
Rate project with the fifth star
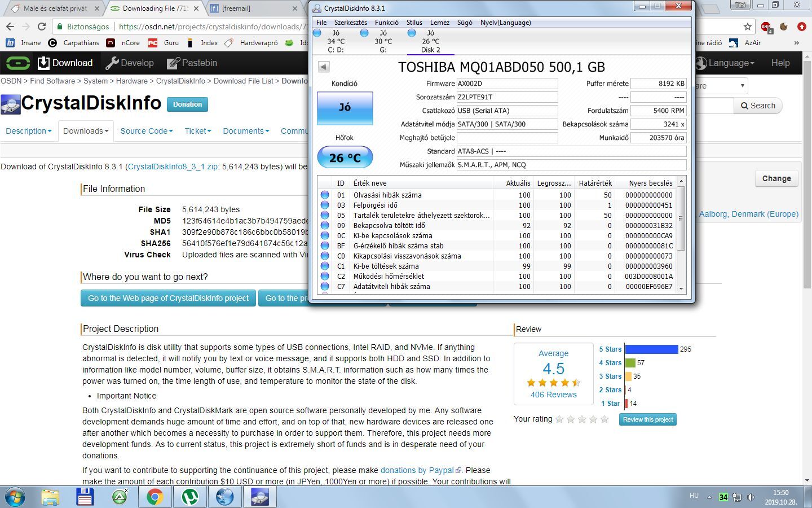pyautogui.click(x=604, y=419)
